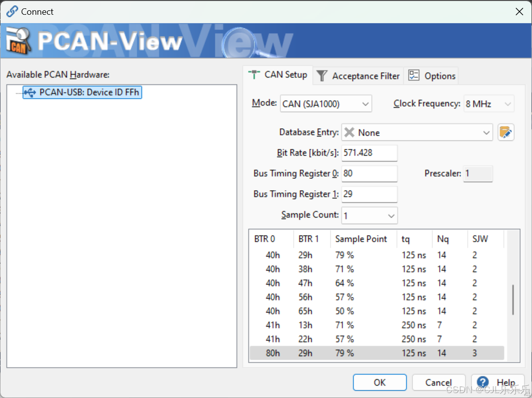The height and width of the screenshot is (398, 532).
Task: Click the BTR 0 column header
Action: (271, 239)
